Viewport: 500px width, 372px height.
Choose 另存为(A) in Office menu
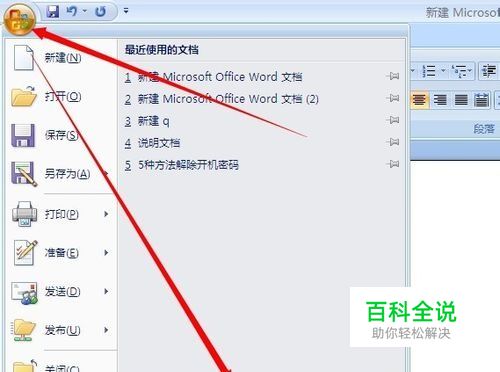[x=61, y=174]
